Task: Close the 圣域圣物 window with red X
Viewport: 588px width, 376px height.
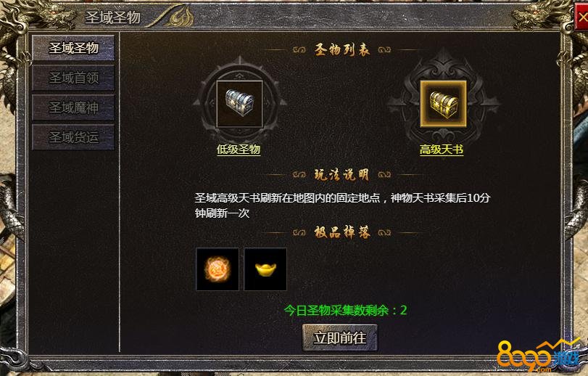Action: click(x=581, y=17)
